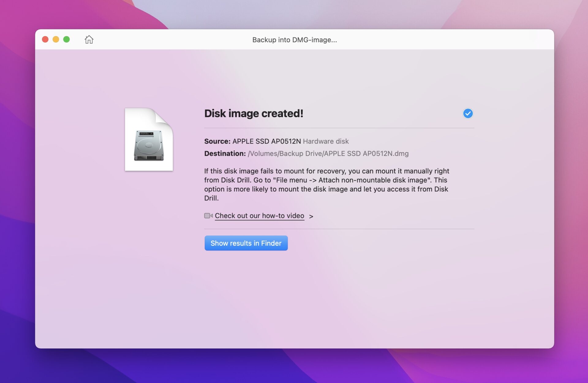Click the Destination label

225,153
